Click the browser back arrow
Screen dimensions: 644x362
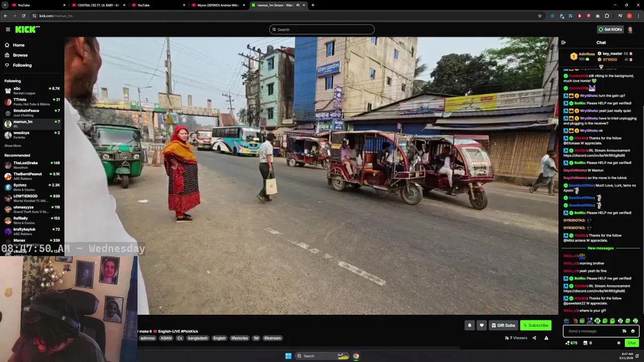tap(5, 16)
